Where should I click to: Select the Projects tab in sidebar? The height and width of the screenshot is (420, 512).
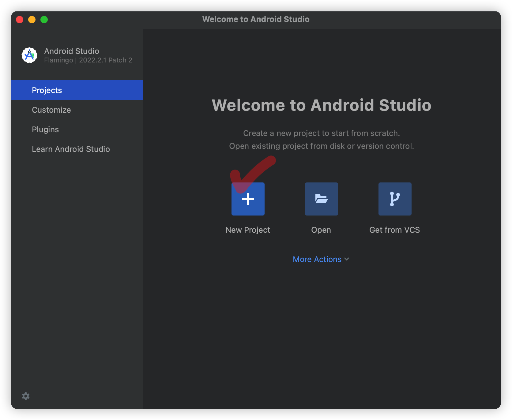(x=77, y=90)
